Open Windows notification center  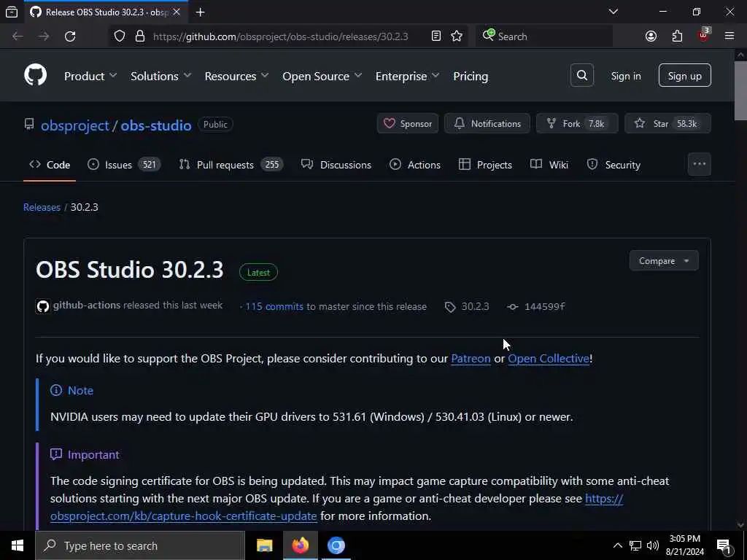pyautogui.click(x=724, y=545)
